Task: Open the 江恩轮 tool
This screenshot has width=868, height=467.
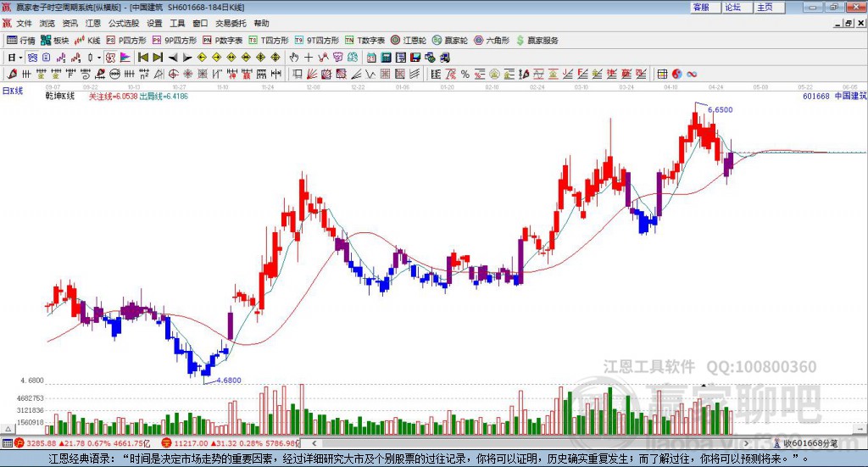Action: [x=409, y=41]
